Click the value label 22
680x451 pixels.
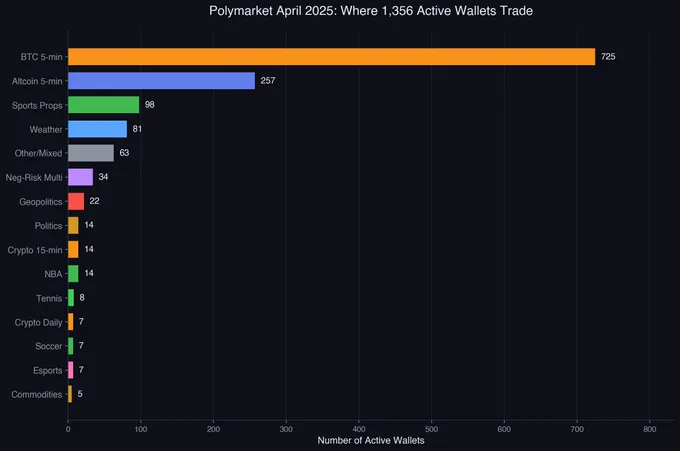(x=95, y=201)
